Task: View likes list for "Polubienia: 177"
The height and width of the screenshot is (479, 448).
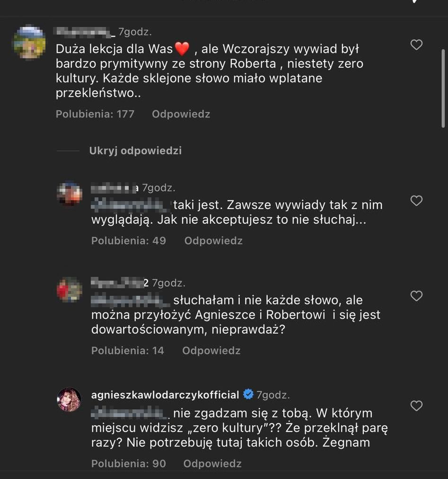Action: coord(95,114)
